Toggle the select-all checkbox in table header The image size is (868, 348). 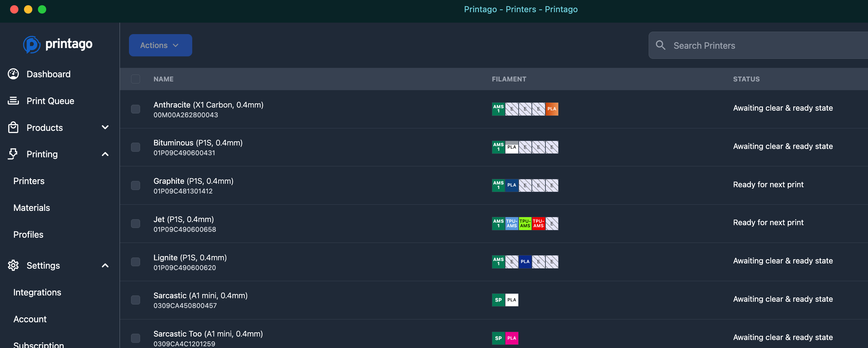[x=136, y=79]
